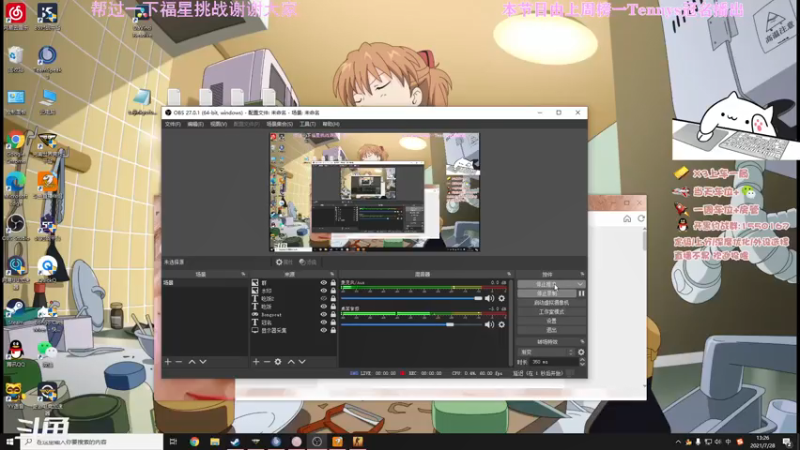Screen dimensions: 800x450
Task: Click Chrome icon in the taskbar
Action: 194,442
